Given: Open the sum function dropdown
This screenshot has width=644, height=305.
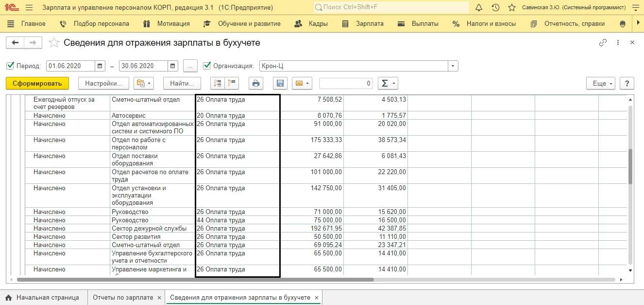Looking at the screenshot, I should coord(388,84).
